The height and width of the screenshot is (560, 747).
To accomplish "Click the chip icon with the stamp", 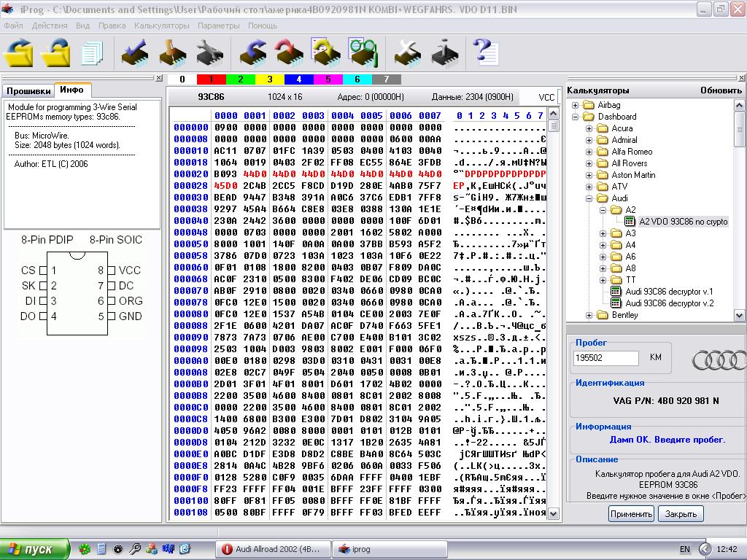I will (172, 52).
